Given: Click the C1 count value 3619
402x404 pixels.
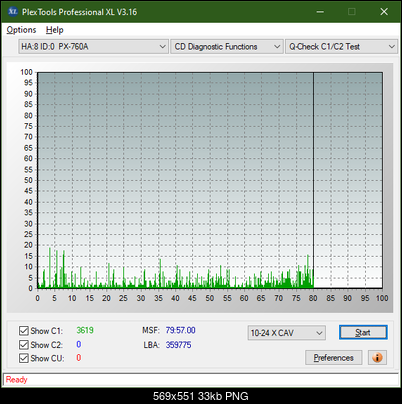Looking at the screenshot, I should pos(85,330).
